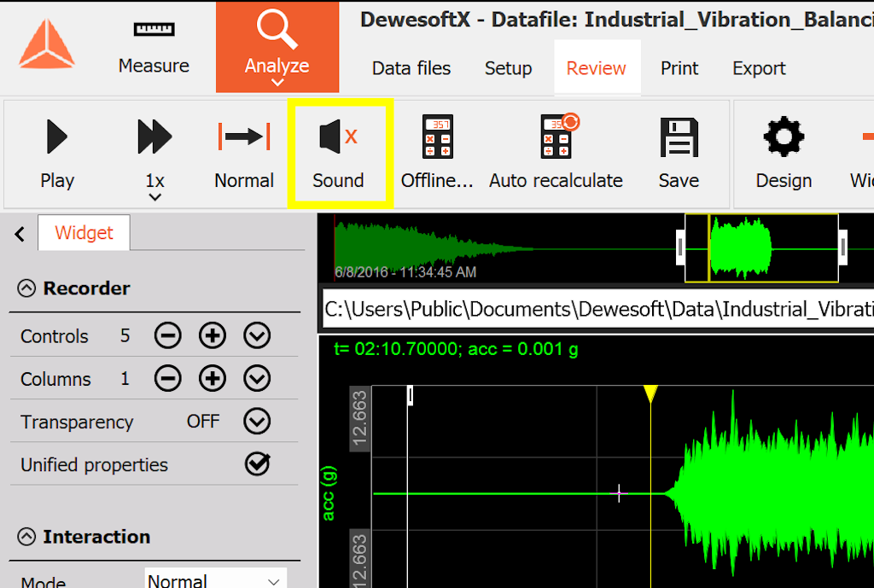
Task: Click the upper 12.663 axis scale value
Action: [x=359, y=419]
